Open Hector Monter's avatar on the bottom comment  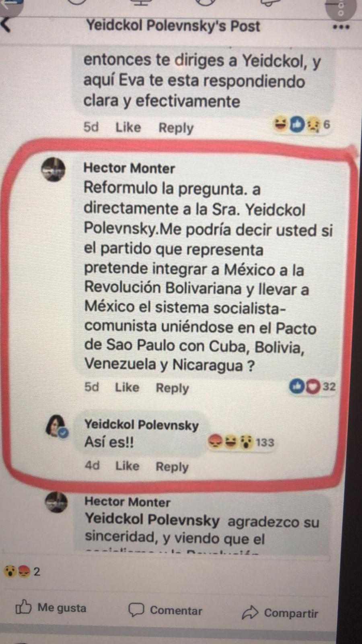[56, 502]
